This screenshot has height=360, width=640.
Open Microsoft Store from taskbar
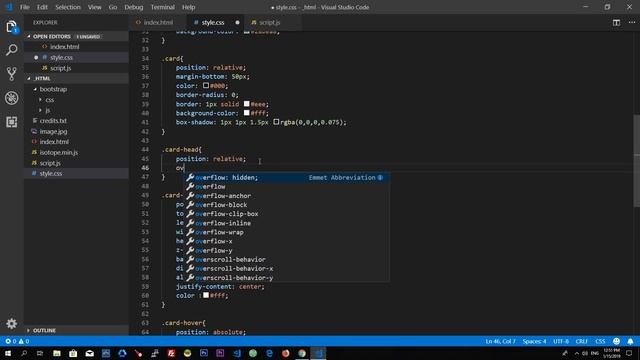click(73, 353)
